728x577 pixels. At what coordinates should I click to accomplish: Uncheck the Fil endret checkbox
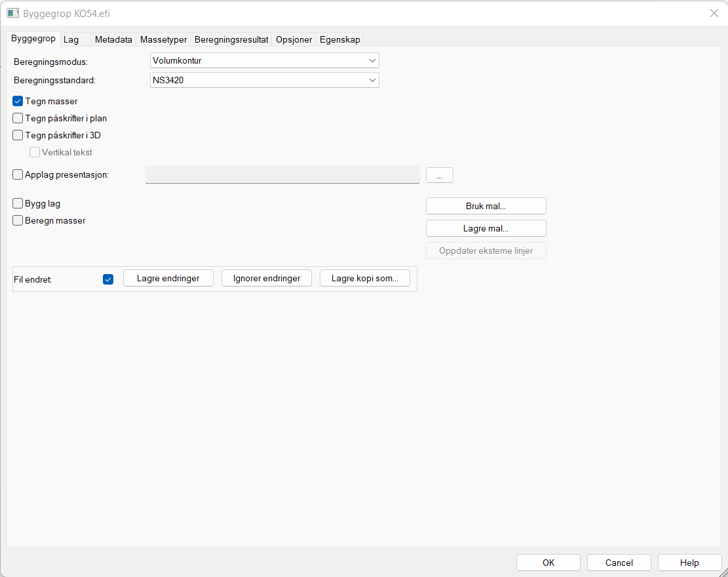click(108, 279)
